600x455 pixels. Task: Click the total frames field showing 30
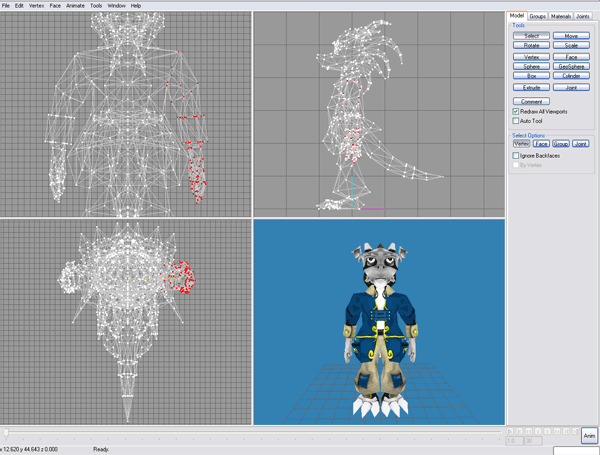533,441
